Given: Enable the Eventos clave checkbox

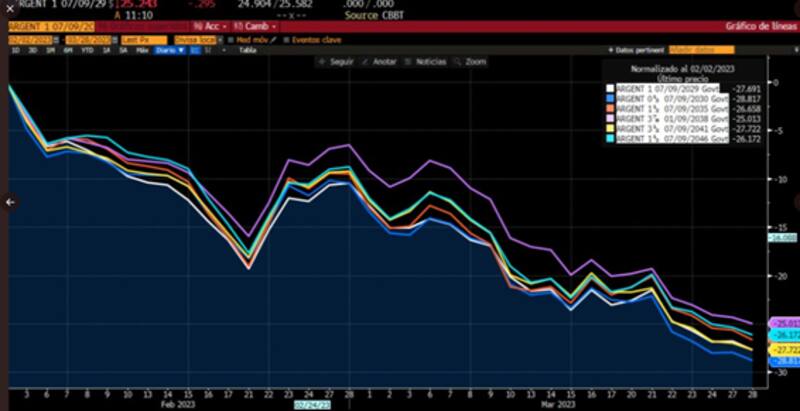Looking at the screenshot, I should click(x=286, y=39).
